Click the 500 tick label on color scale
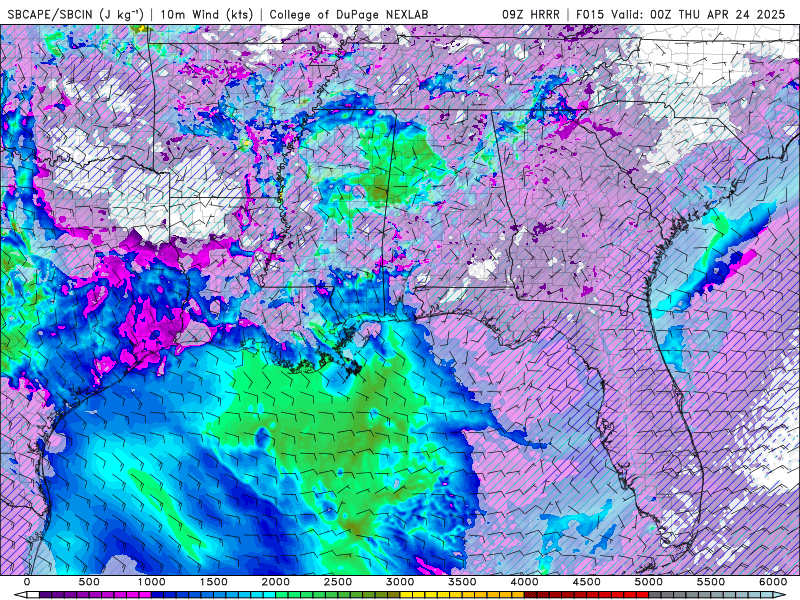 coord(89,582)
